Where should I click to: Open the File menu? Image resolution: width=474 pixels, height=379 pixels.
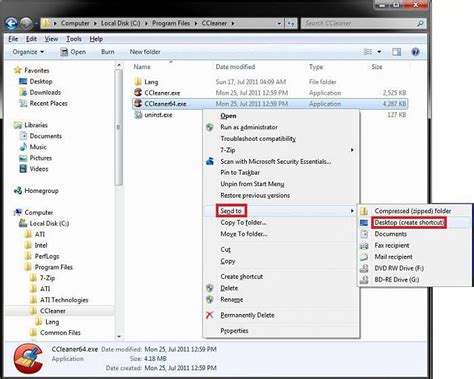[13, 39]
